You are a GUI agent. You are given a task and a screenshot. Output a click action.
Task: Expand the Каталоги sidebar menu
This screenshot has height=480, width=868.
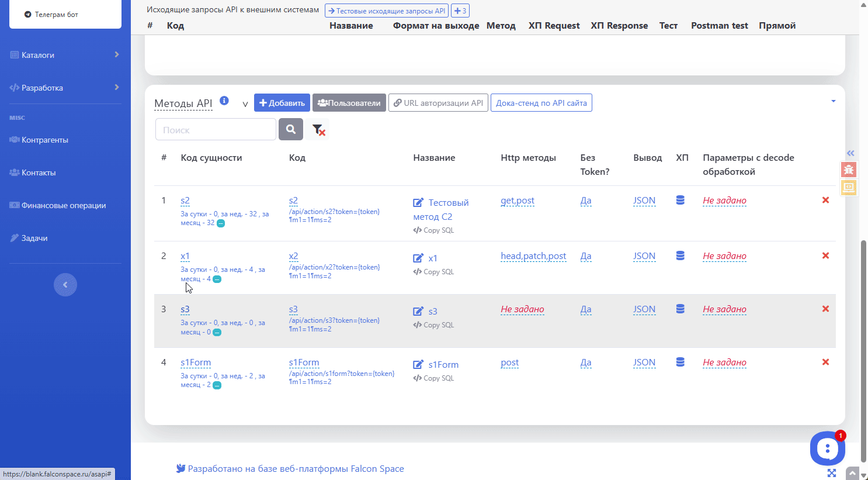[x=64, y=55]
